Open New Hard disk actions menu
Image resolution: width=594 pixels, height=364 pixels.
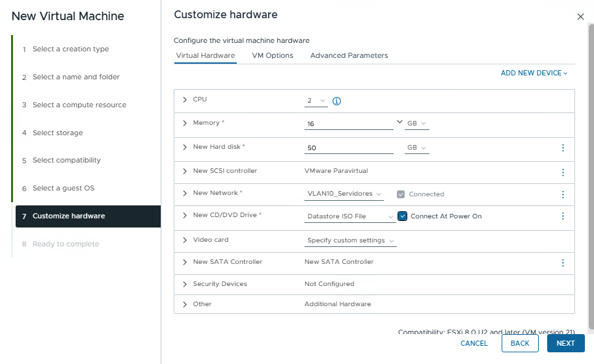point(563,148)
